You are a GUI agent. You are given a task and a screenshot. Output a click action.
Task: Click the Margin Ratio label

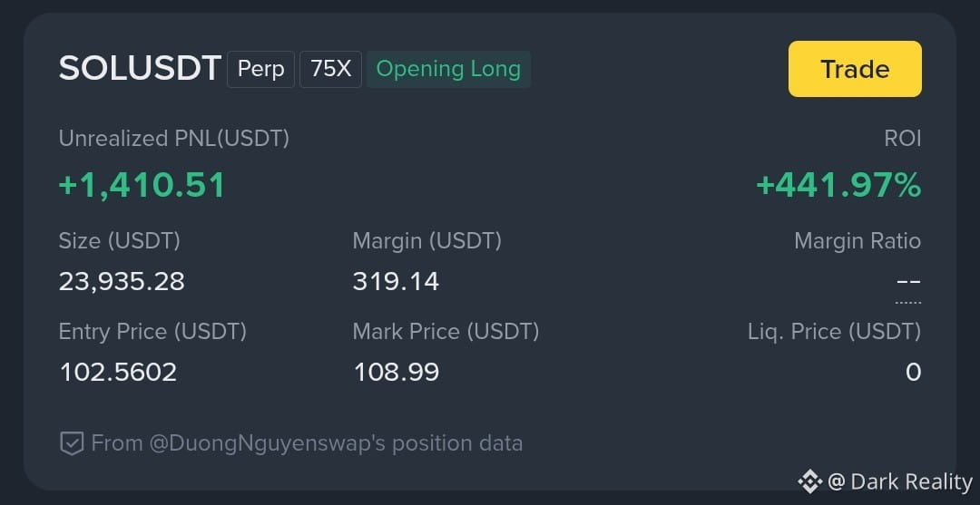tap(857, 240)
